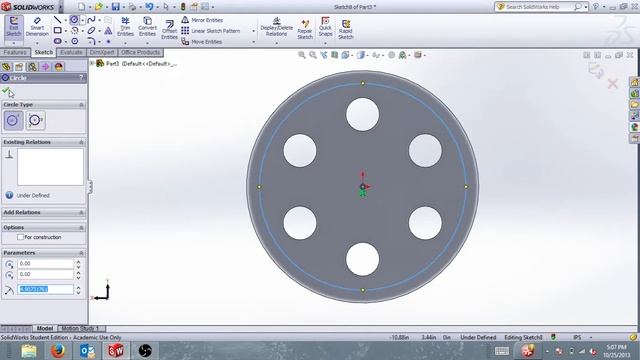Click Mirror Entities
The width and height of the screenshot is (640, 360).
tap(202, 20)
